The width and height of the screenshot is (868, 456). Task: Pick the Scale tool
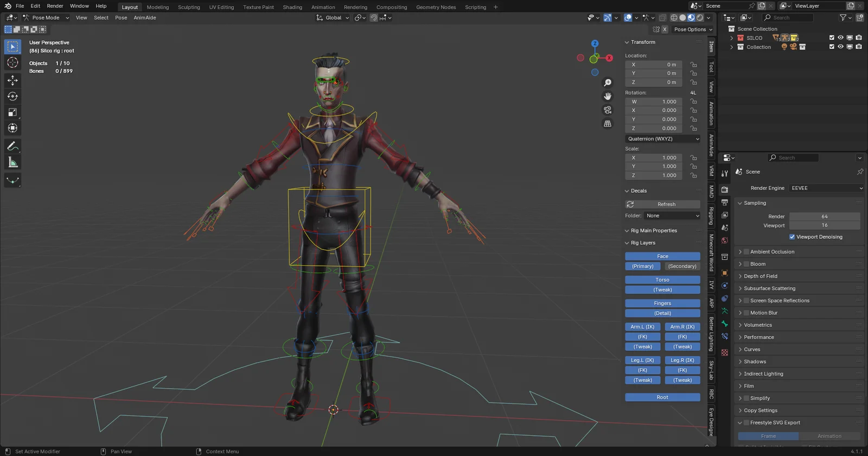[12, 112]
